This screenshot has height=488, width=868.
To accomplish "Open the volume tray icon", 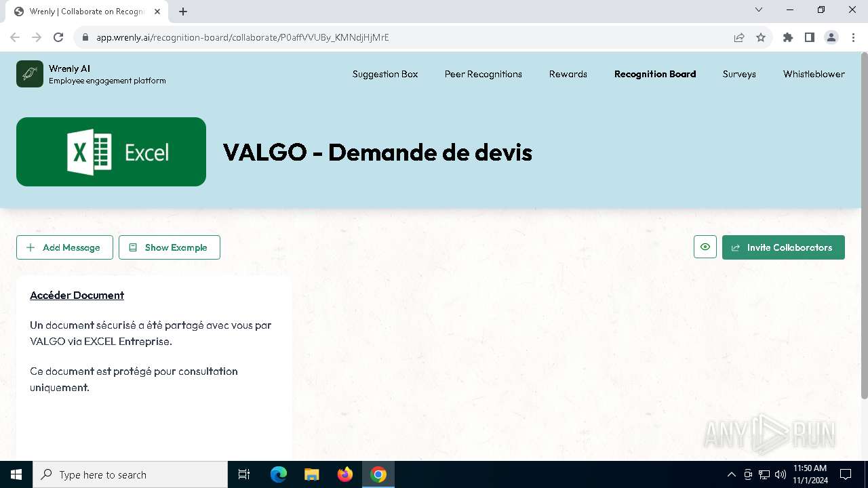I will pos(781,474).
